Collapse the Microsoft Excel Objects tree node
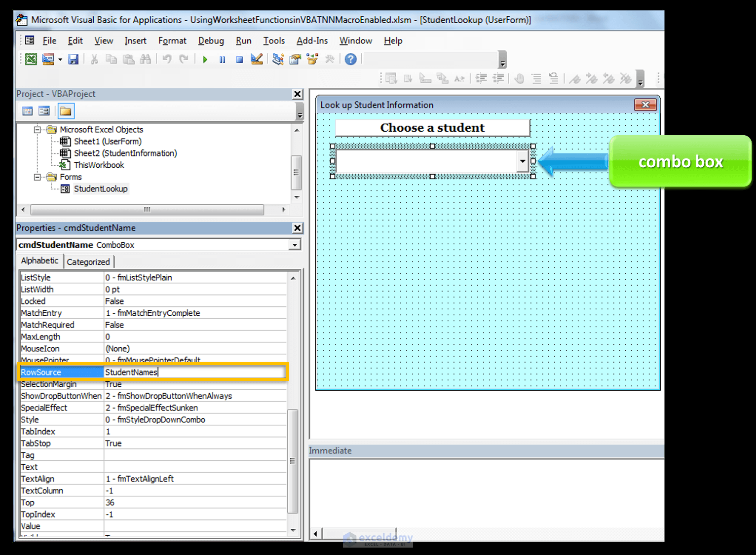 38,130
